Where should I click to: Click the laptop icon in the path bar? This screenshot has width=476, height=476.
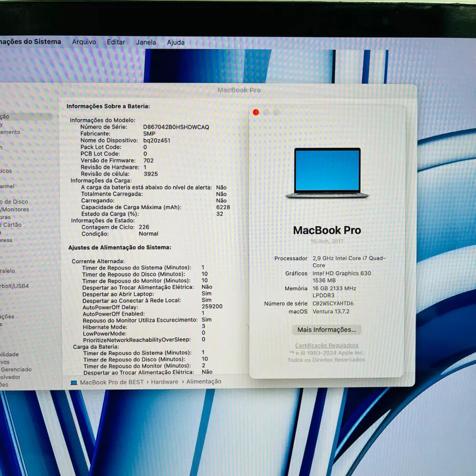click(x=74, y=383)
